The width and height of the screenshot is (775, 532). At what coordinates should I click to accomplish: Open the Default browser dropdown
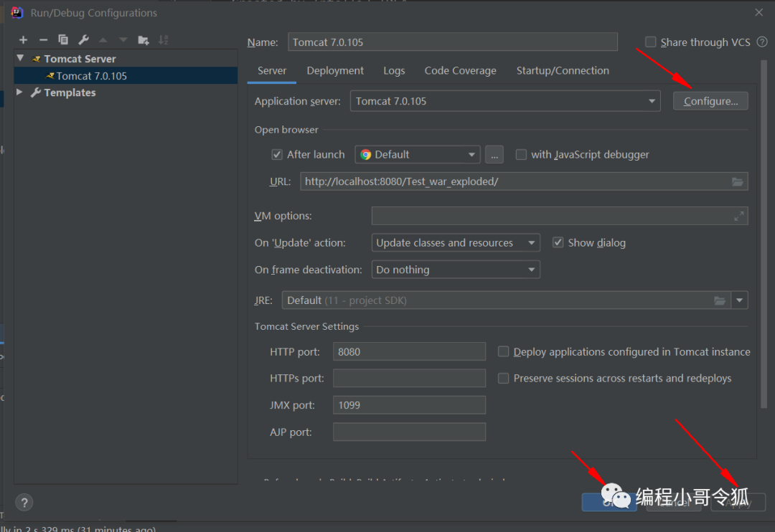(x=418, y=155)
